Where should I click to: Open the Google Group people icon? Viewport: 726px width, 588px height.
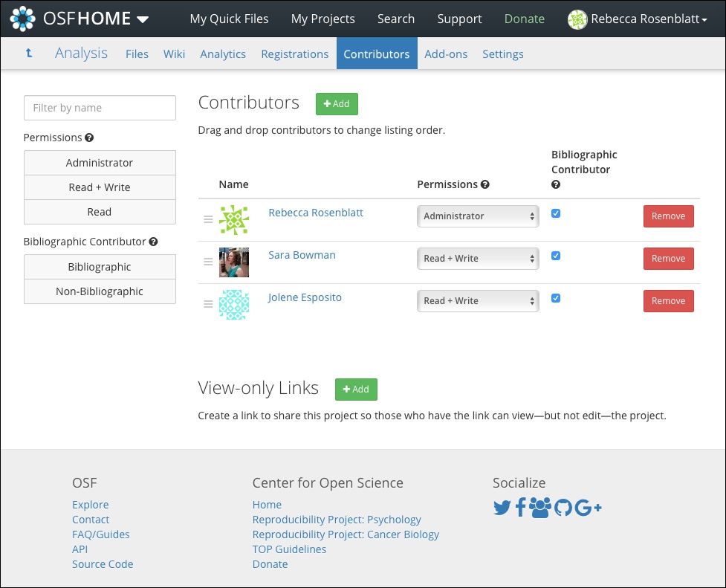coord(540,508)
